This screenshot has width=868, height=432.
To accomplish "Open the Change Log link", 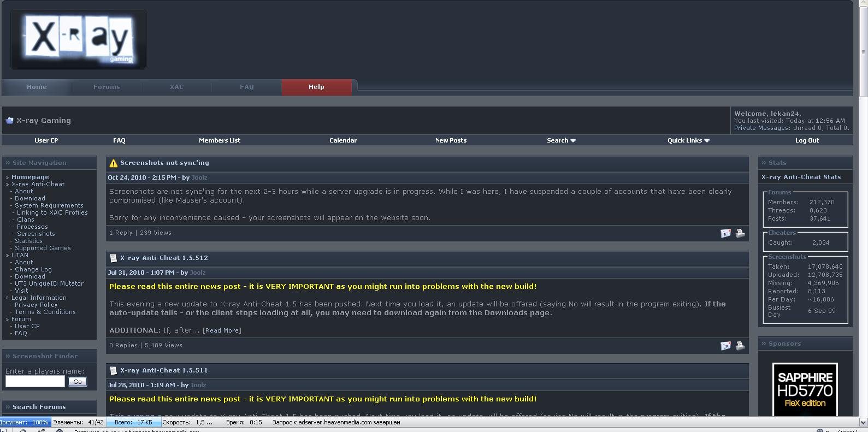I will [x=33, y=269].
